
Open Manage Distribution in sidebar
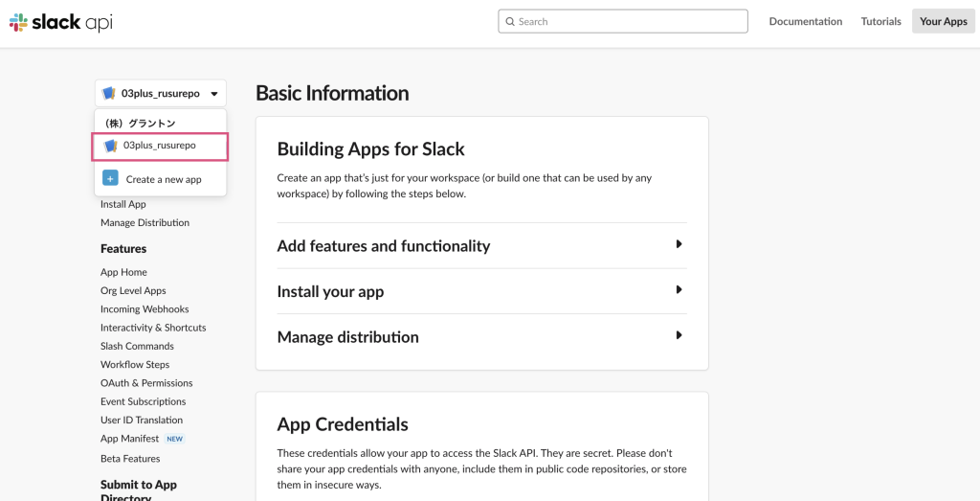(145, 222)
